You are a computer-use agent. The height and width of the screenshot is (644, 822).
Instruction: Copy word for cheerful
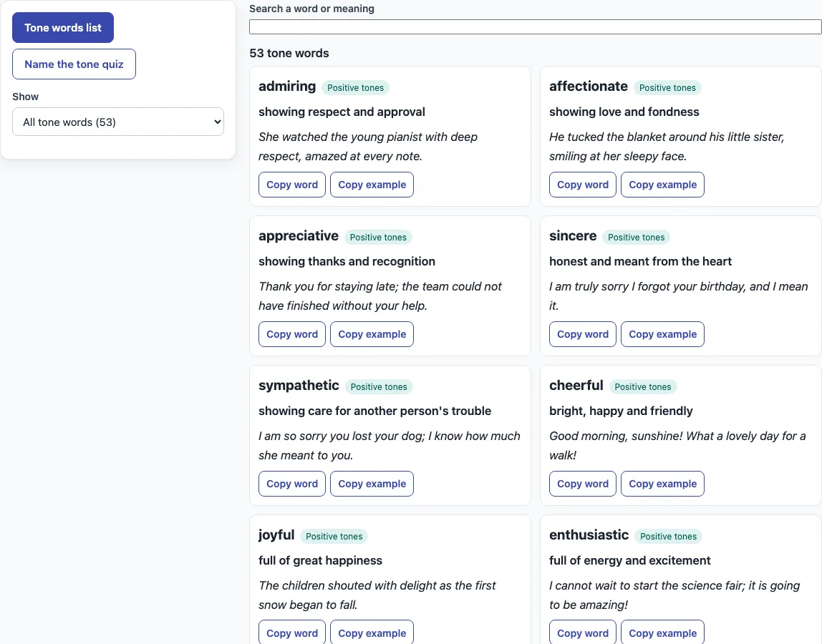click(x=582, y=484)
